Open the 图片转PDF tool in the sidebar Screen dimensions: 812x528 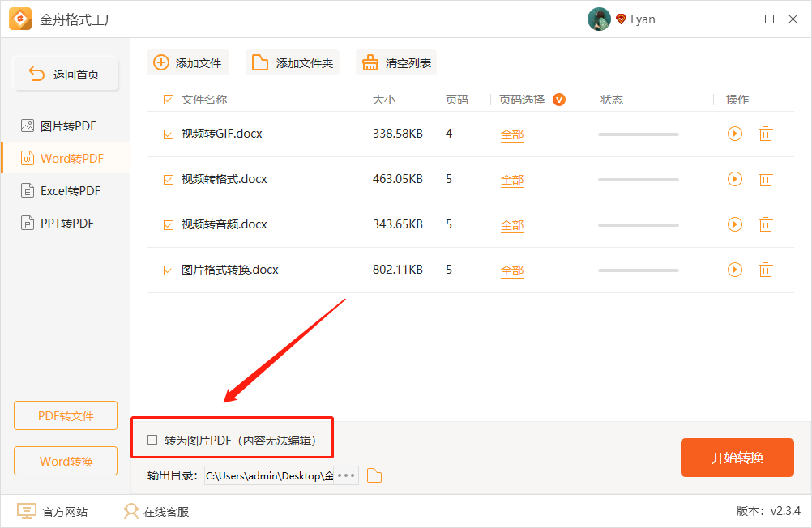click(x=65, y=126)
